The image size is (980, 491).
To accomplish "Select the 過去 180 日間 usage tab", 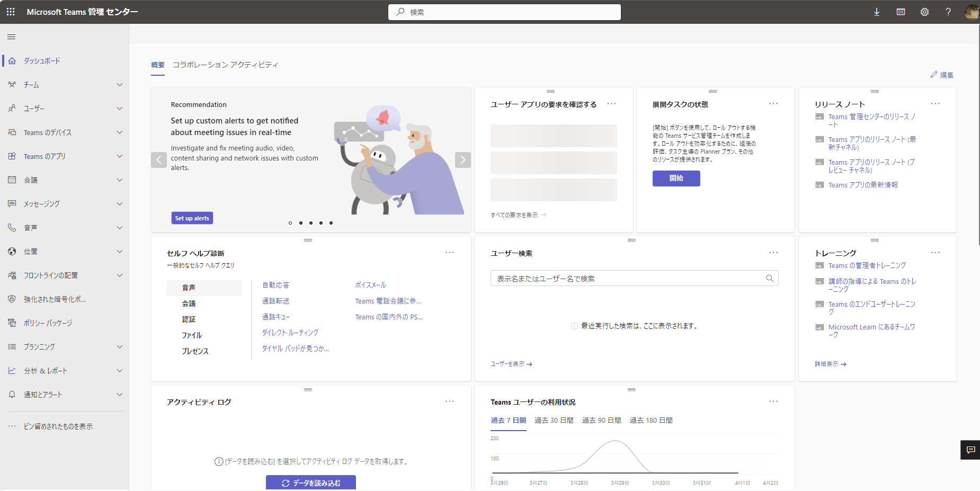I will [651, 421].
